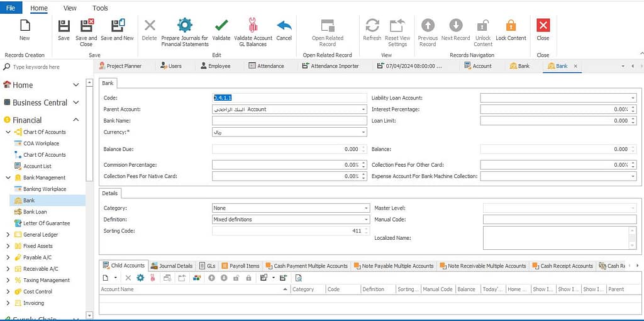Open Expense Account For Bank Machine Collection dropdown
644x321 pixels.
tap(633, 176)
